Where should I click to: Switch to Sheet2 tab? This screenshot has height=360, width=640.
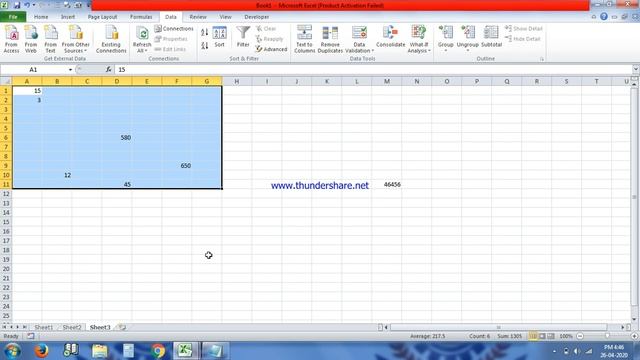72,327
